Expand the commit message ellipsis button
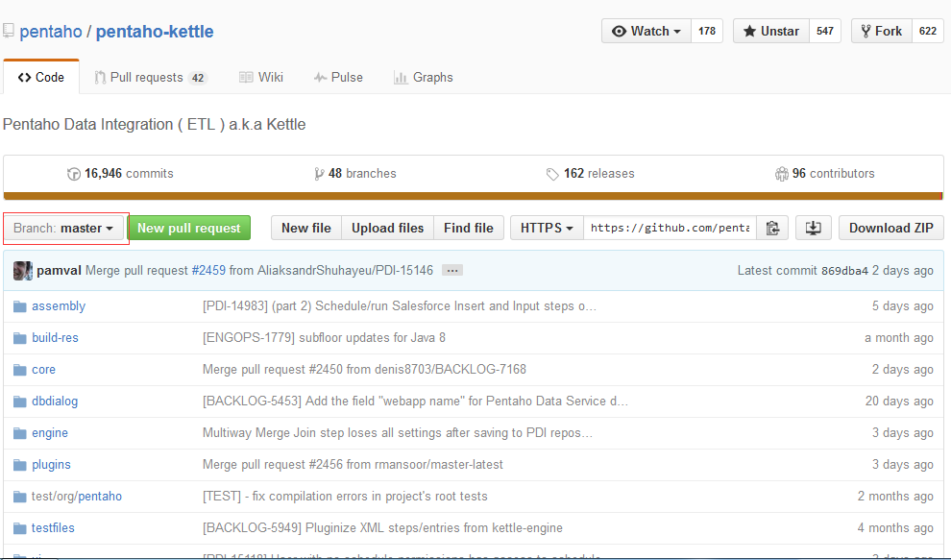The height and width of the screenshot is (560, 951). 451,271
